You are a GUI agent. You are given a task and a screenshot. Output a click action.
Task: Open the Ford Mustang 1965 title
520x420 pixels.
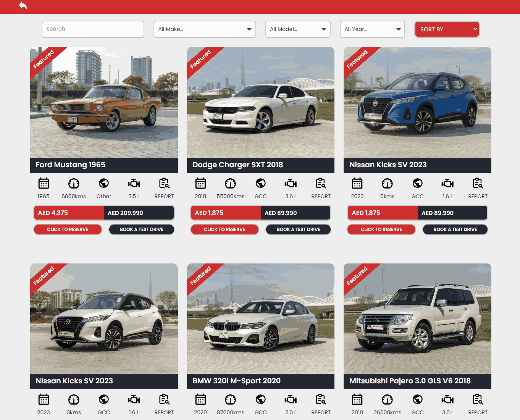(x=71, y=165)
